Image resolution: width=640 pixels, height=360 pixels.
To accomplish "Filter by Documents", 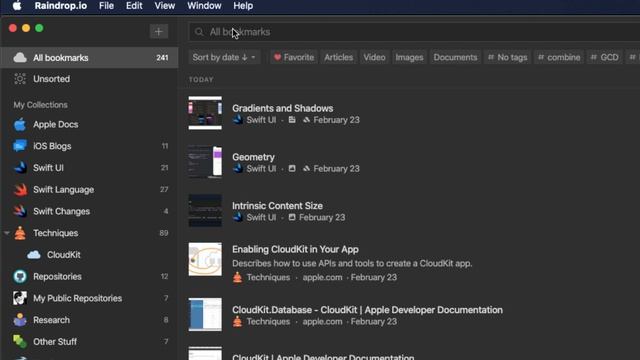I will point(455,57).
